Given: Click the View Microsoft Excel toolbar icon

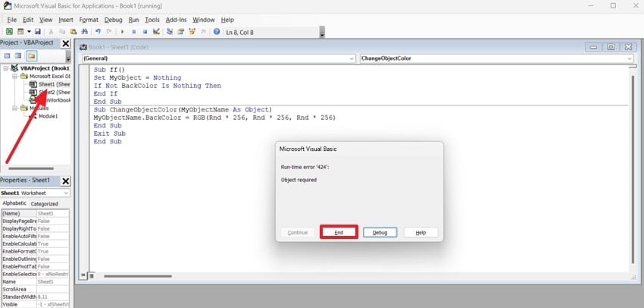Looking at the screenshot, I should pyautogui.click(x=9, y=32).
